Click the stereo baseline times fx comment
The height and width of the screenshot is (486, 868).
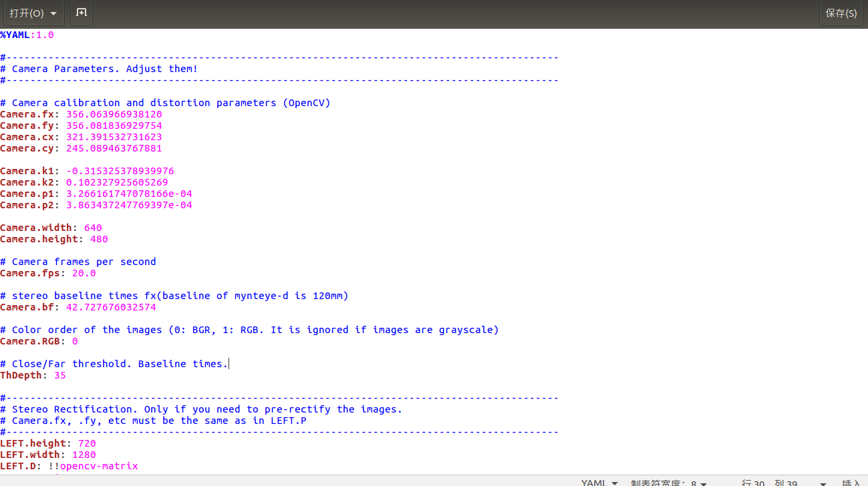(x=174, y=296)
